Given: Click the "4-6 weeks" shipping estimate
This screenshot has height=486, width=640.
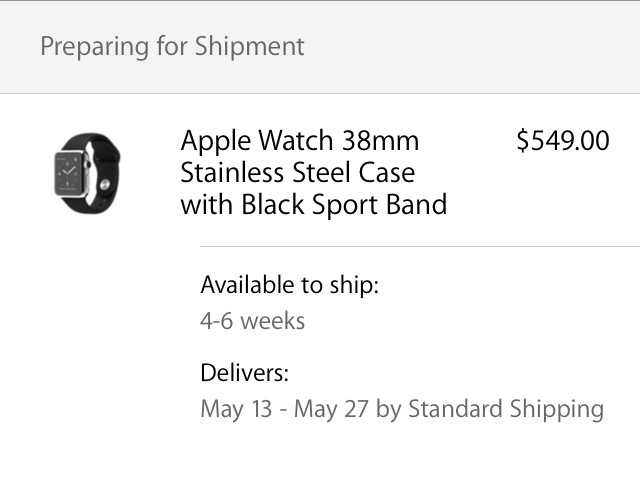Looking at the screenshot, I should tap(252, 321).
